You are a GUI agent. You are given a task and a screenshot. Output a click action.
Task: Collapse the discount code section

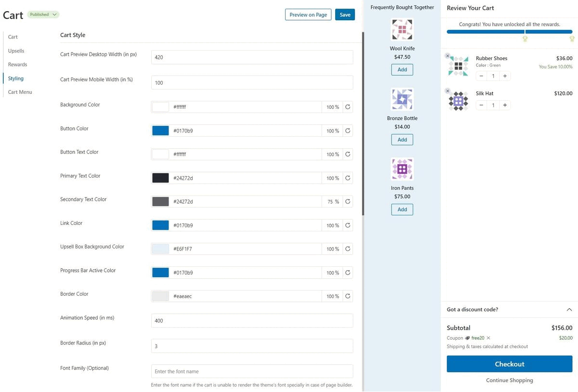(x=569, y=310)
